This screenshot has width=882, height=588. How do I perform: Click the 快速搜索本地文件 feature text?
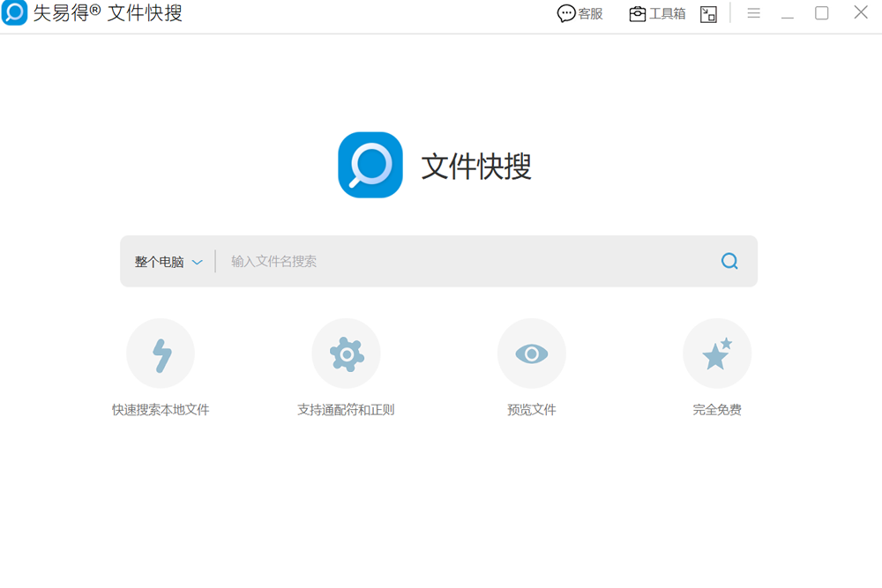(x=161, y=408)
